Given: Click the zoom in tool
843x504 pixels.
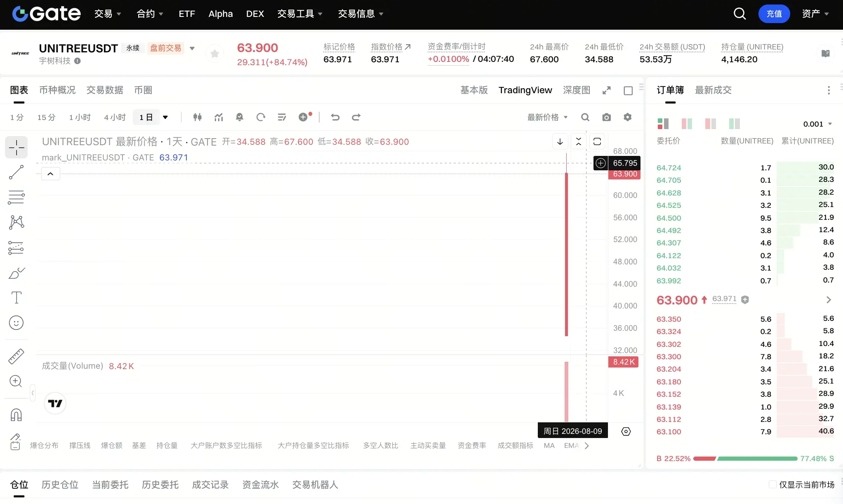Looking at the screenshot, I should pyautogui.click(x=16, y=381).
